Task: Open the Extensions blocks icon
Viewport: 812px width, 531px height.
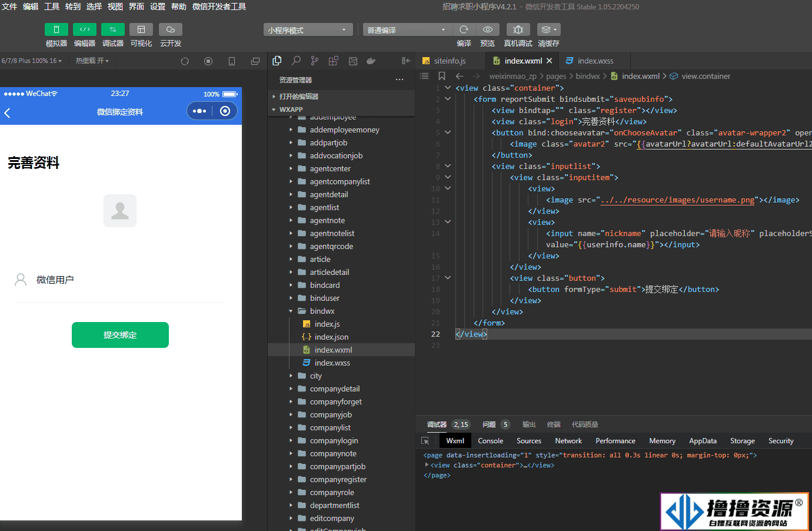Action: tap(334, 61)
